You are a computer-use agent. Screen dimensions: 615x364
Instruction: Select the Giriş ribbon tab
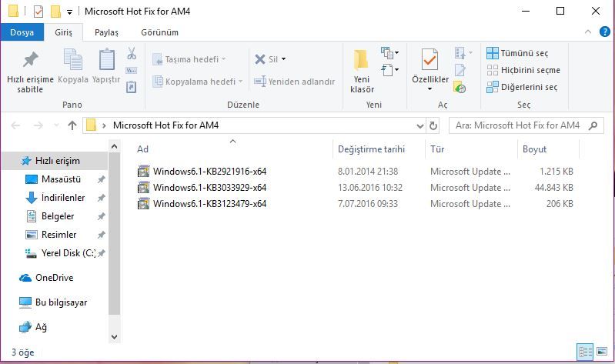point(63,32)
